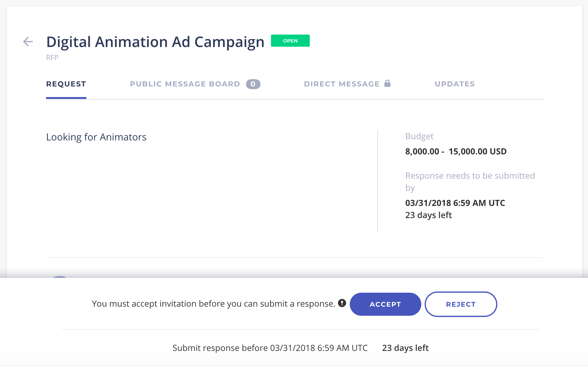Click the budget amount in USD

[456, 151]
